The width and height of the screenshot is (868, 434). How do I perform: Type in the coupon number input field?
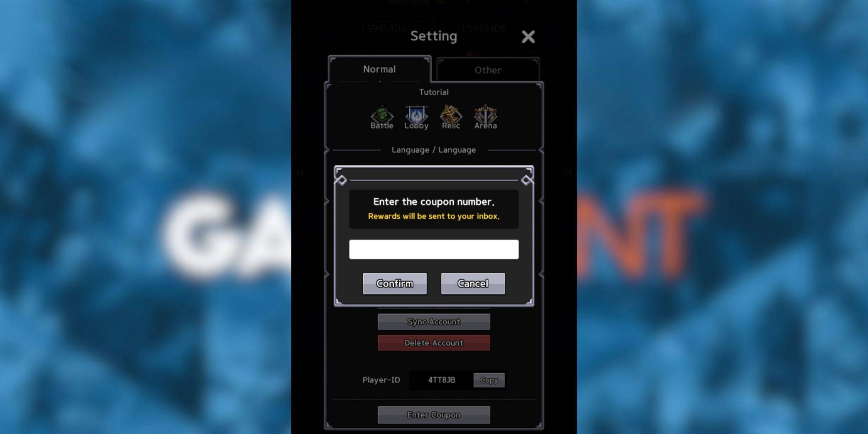[x=434, y=249]
